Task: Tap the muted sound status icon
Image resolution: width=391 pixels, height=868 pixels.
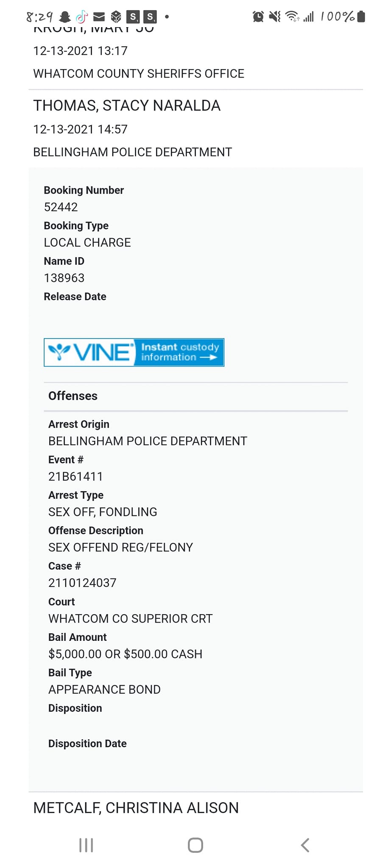Action: pyautogui.click(x=275, y=17)
